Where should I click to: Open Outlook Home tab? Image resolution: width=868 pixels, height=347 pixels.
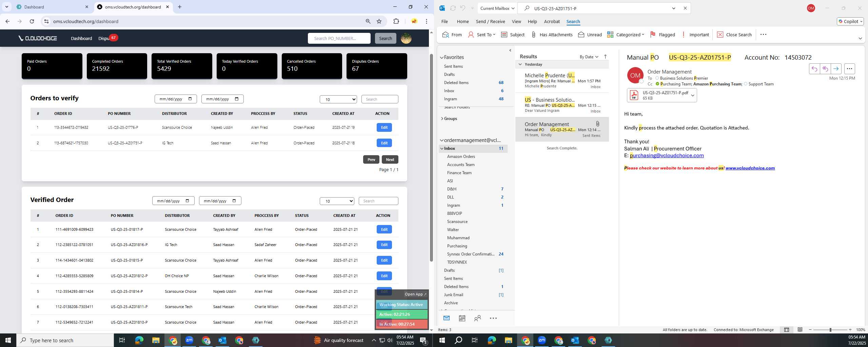(463, 21)
